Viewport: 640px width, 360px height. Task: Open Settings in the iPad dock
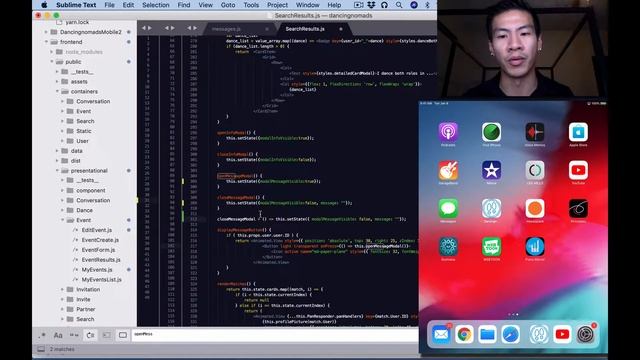click(x=585, y=334)
